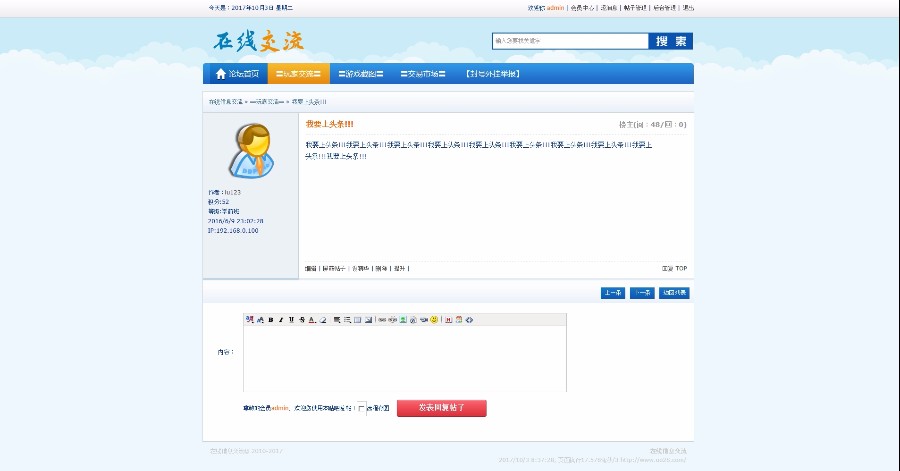Image resolution: width=900 pixels, height=471 pixels.
Task: Toggle bold formatting in reply editor
Action: point(271,320)
